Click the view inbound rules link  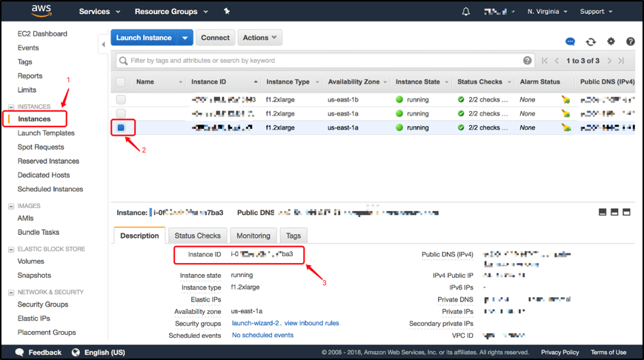[312, 323]
